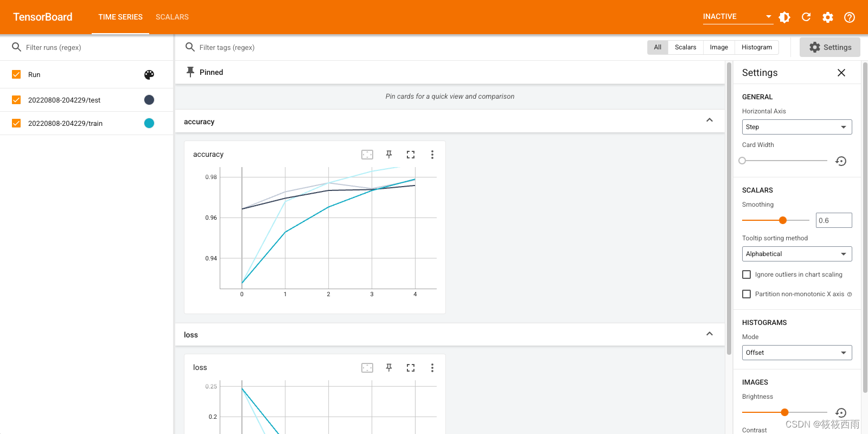This screenshot has height=434, width=868.
Task: Click the Smoothing slider handle
Action: (783, 220)
